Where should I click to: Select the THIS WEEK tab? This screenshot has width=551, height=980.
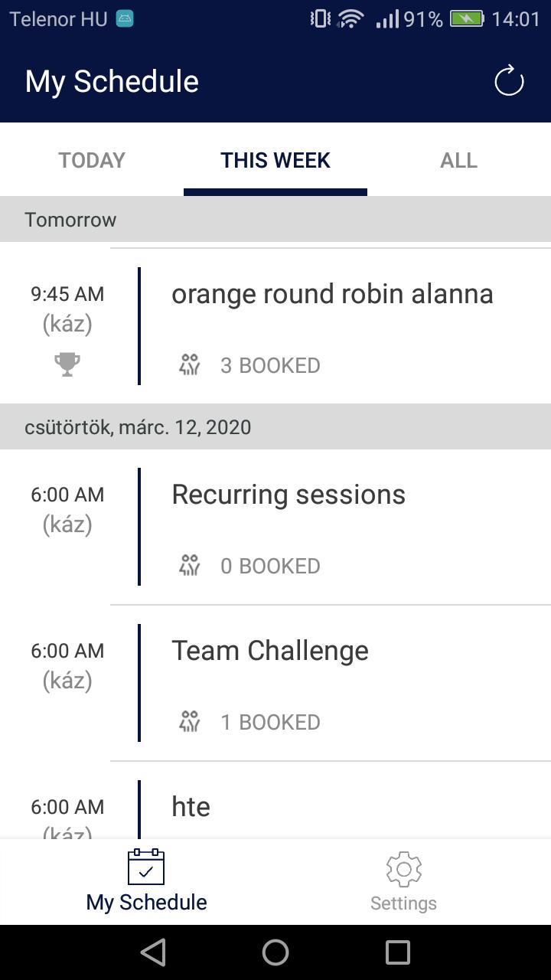(x=275, y=160)
